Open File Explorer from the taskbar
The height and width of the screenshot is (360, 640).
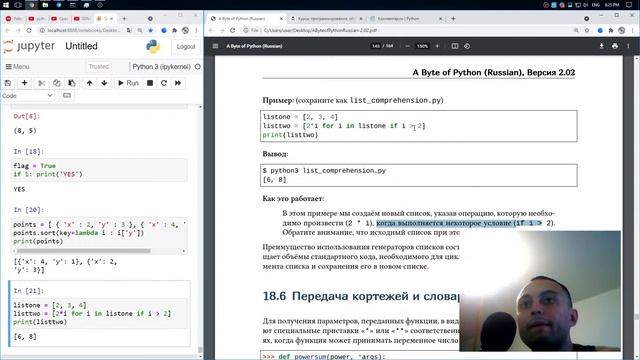pos(45,5)
